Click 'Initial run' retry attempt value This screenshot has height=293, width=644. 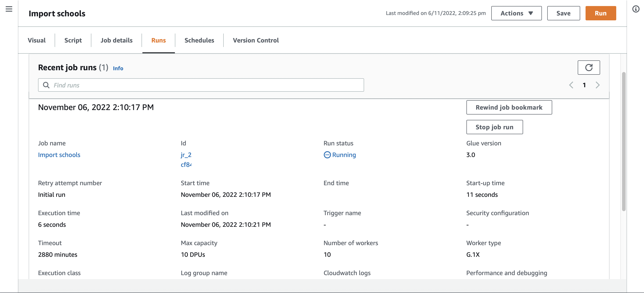coord(52,195)
